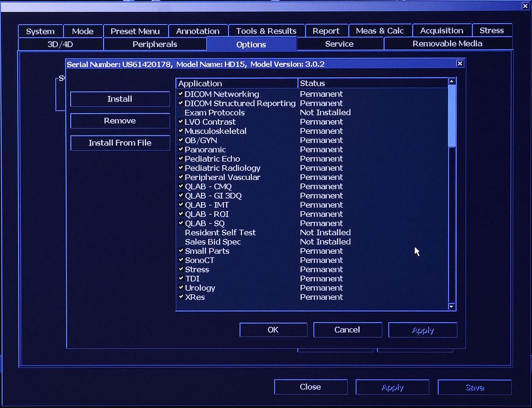Screen dimensions: 532x408
Task: Toggle the QLAB - IMT checkbox
Action: [181, 205]
